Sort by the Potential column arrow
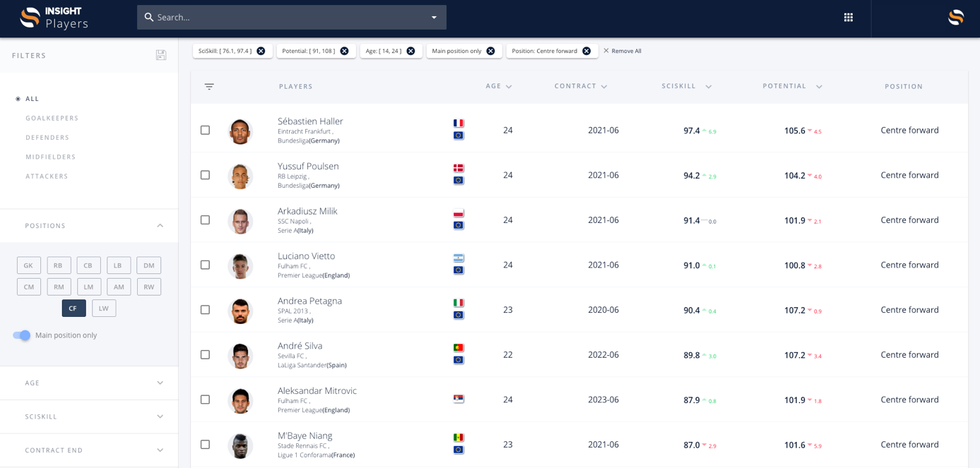Viewport: 980px width, 468px height. tap(819, 87)
